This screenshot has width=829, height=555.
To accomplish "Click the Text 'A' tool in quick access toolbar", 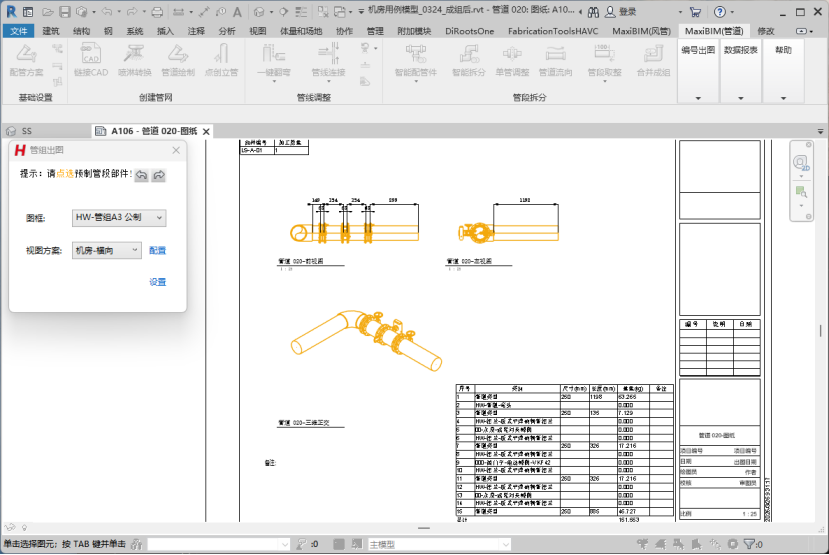I will pyautogui.click(x=237, y=12).
